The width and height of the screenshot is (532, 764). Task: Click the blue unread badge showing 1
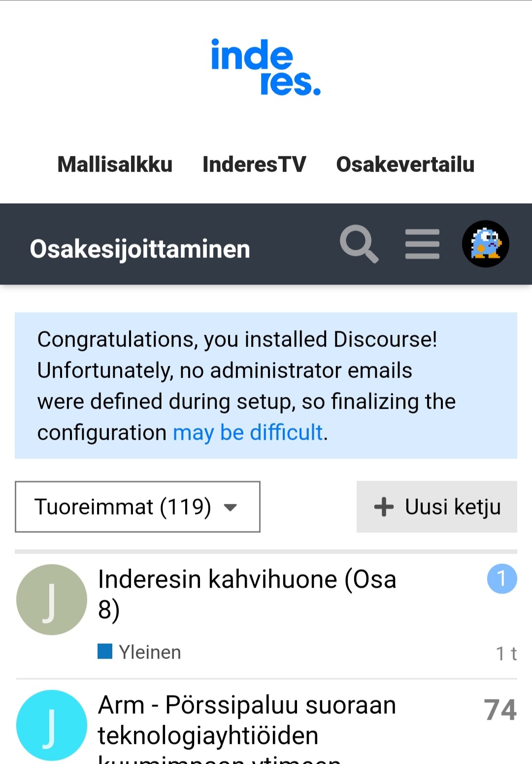(501, 579)
